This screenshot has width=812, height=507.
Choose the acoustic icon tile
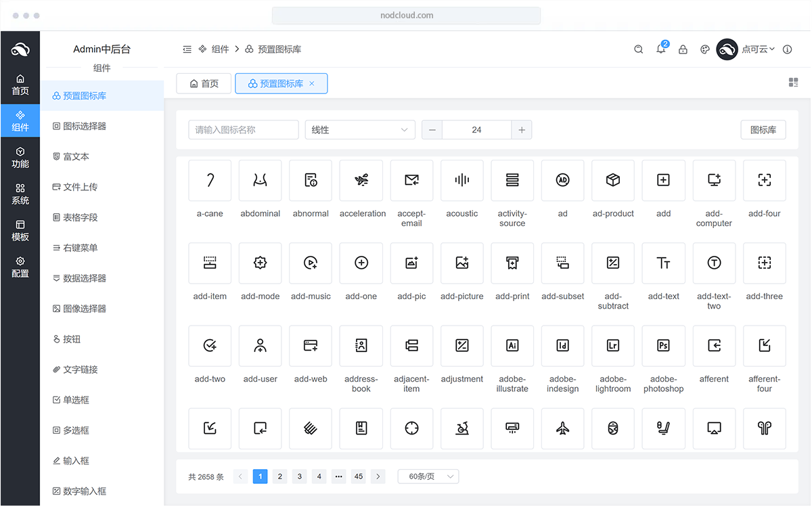tap(461, 180)
